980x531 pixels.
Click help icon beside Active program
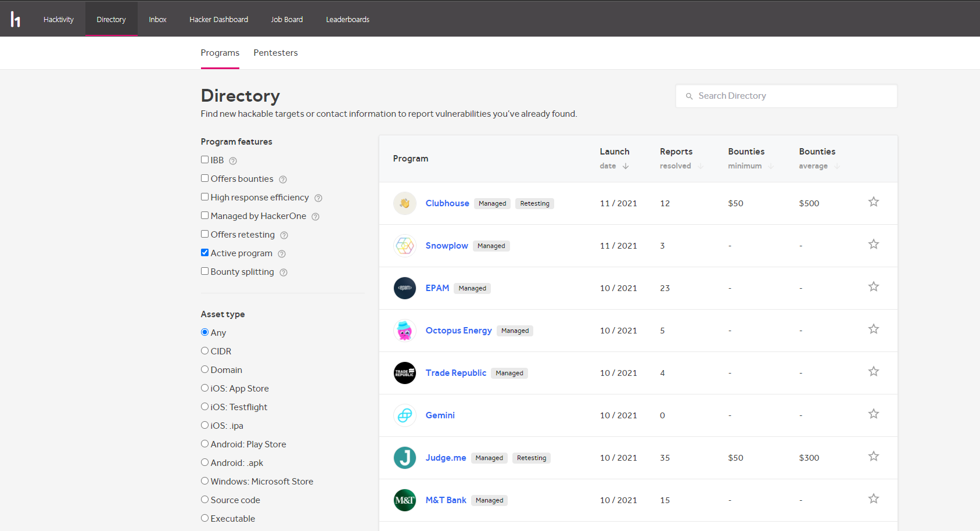282,254
